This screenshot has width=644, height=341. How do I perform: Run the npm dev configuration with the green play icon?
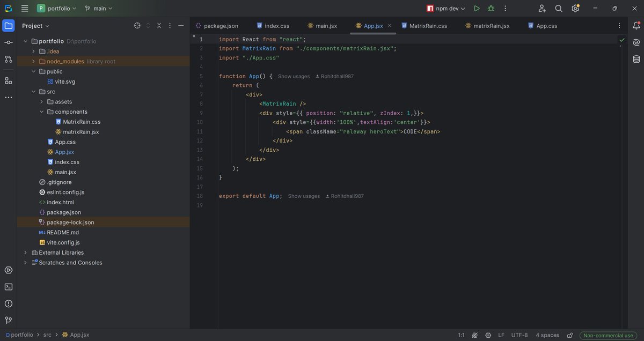477,8
